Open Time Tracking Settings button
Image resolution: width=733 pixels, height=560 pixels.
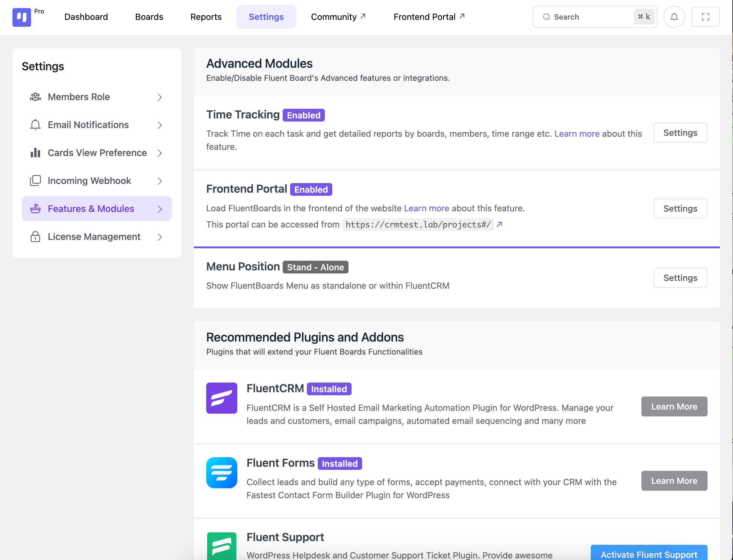click(x=680, y=133)
